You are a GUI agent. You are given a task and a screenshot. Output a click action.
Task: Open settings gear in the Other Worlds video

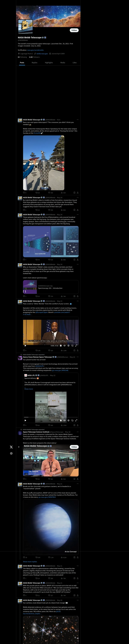click(x=68, y=346)
